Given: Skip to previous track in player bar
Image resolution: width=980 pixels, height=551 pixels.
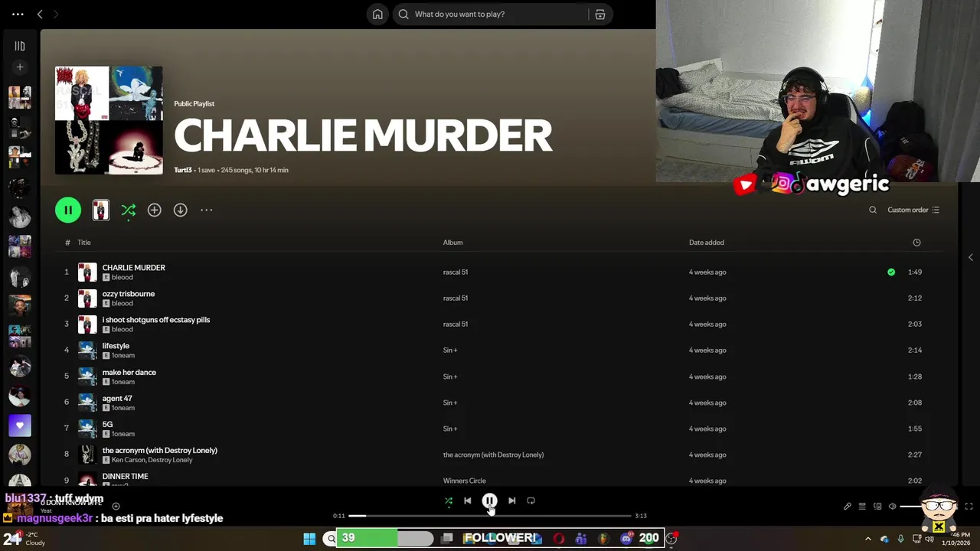Looking at the screenshot, I should pos(468,501).
